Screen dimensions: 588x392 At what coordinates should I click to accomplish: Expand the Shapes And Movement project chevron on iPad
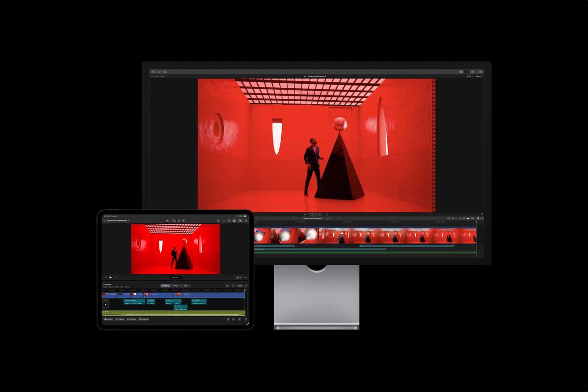coord(129,220)
